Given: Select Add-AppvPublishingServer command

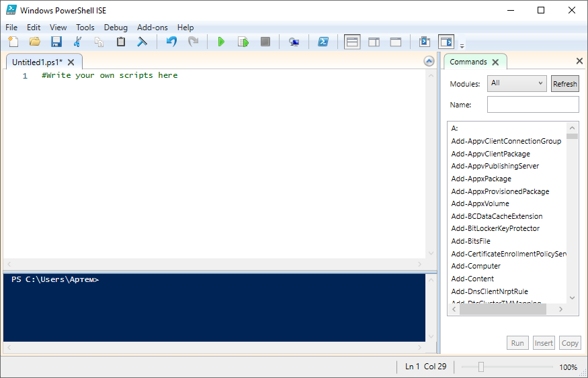Looking at the screenshot, I should click(x=495, y=166).
